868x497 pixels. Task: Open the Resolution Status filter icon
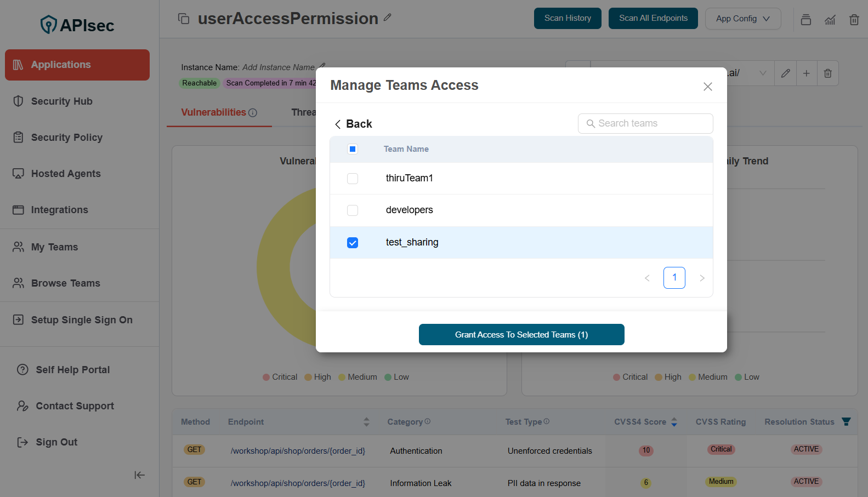pyautogui.click(x=846, y=421)
